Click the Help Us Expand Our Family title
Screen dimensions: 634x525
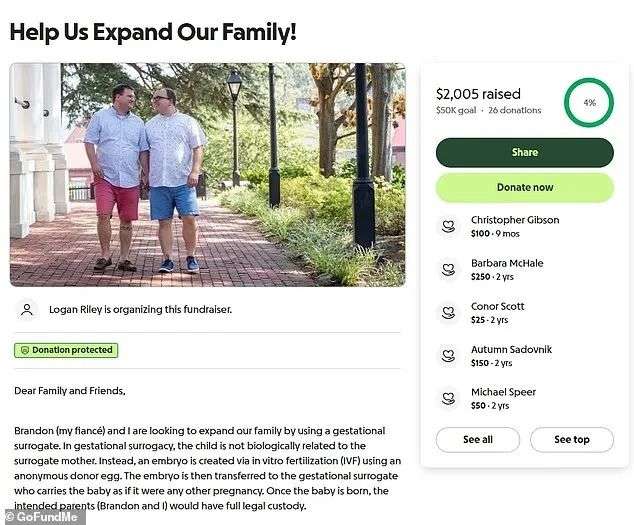(153, 31)
